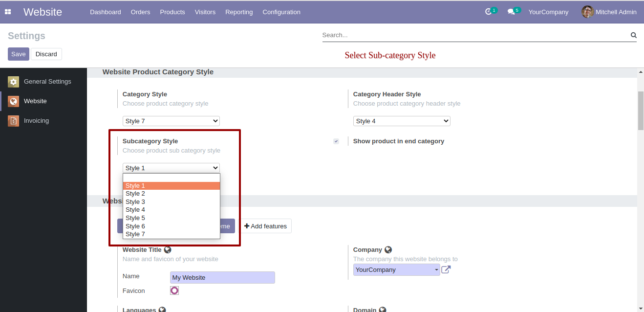Click globe icon next to Company
Screen dimensions: 644x312
pos(388,249)
